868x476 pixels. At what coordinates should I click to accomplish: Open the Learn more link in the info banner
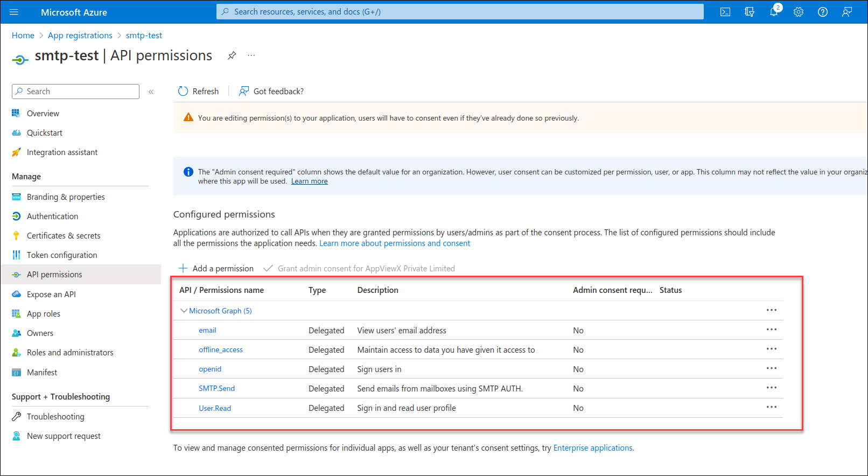point(310,181)
